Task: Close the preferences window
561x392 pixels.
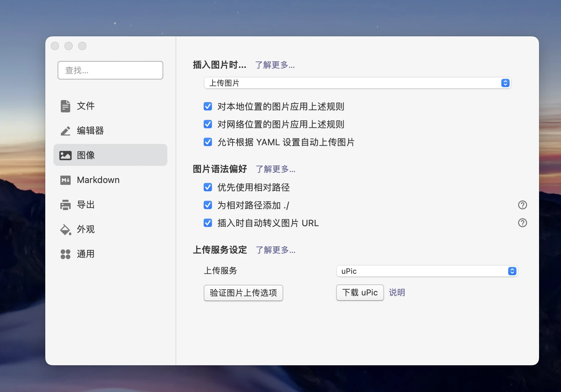Action: coord(55,46)
